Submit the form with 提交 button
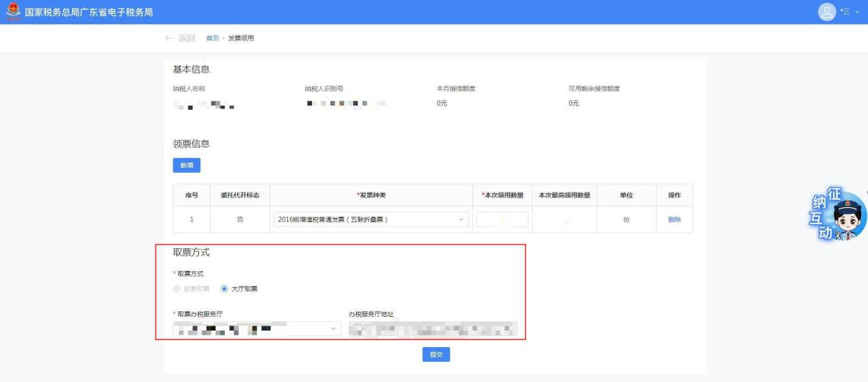 pos(435,354)
